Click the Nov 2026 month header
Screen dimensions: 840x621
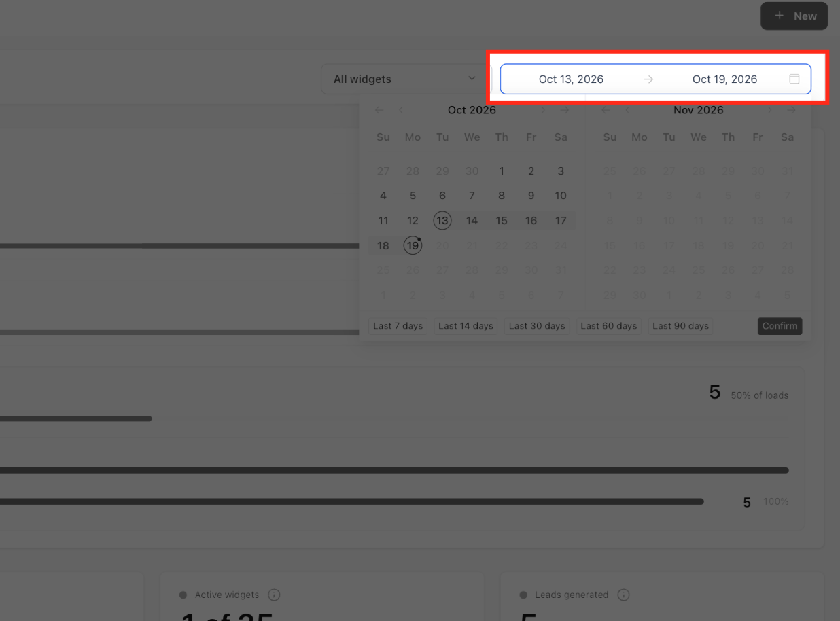(x=699, y=110)
